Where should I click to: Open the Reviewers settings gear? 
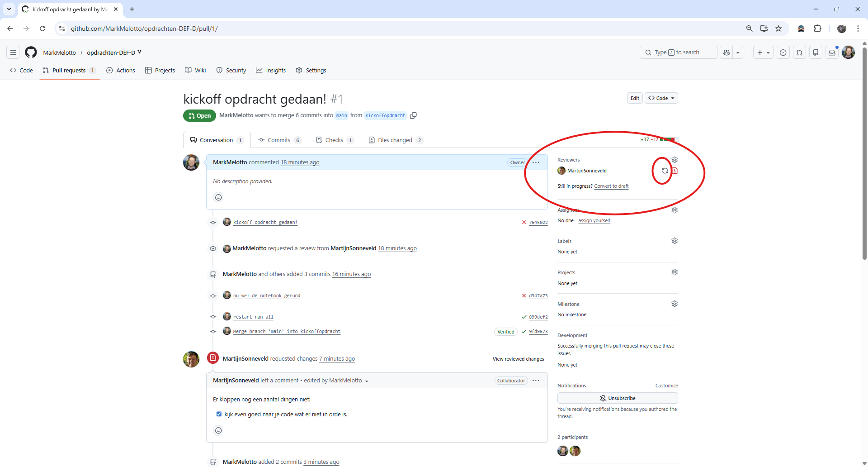[675, 159]
